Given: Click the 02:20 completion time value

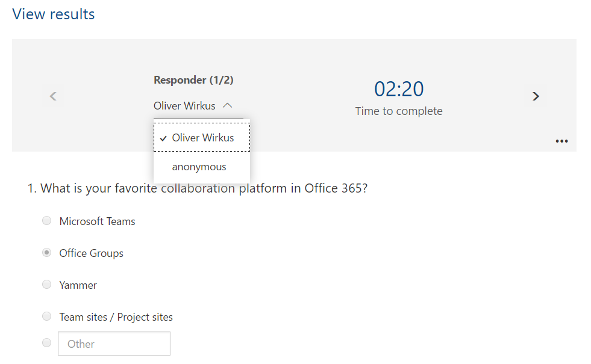Looking at the screenshot, I should (399, 89).
